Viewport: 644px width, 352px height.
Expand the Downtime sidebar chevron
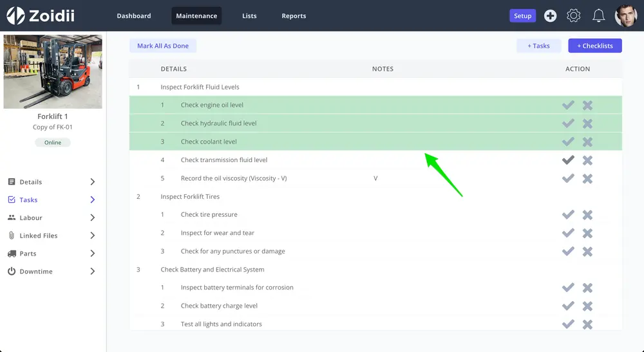pyautogui.click(x=92, y=271)
